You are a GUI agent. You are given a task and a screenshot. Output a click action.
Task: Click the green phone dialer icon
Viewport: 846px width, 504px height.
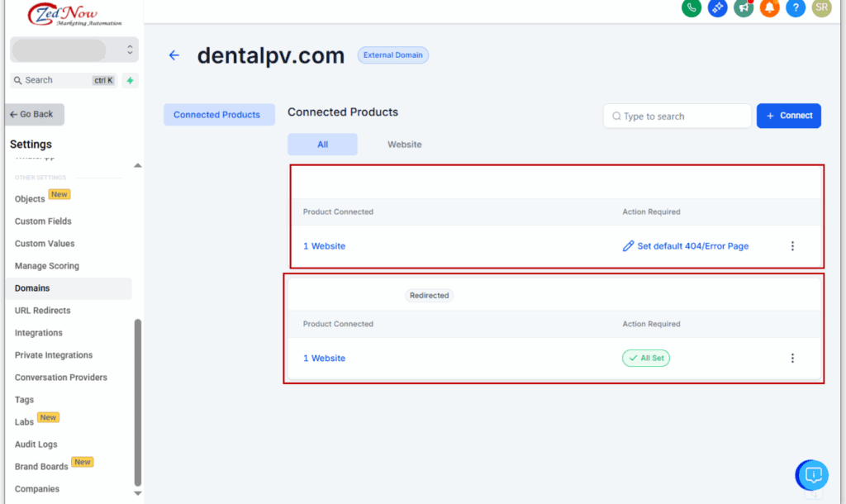(692, 7)
